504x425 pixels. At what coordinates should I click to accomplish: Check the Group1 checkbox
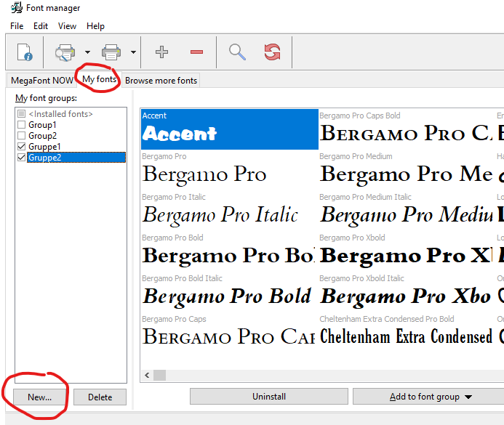pyautogui.click(x=22, y=125)
